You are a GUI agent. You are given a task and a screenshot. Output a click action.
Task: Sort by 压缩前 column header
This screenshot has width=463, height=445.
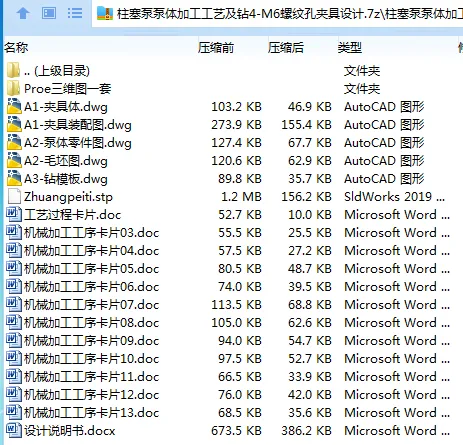pos(216,48)
